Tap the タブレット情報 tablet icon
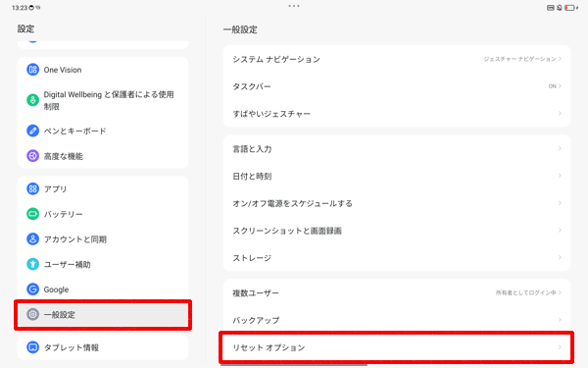588x368 pixels. [32, 347]
